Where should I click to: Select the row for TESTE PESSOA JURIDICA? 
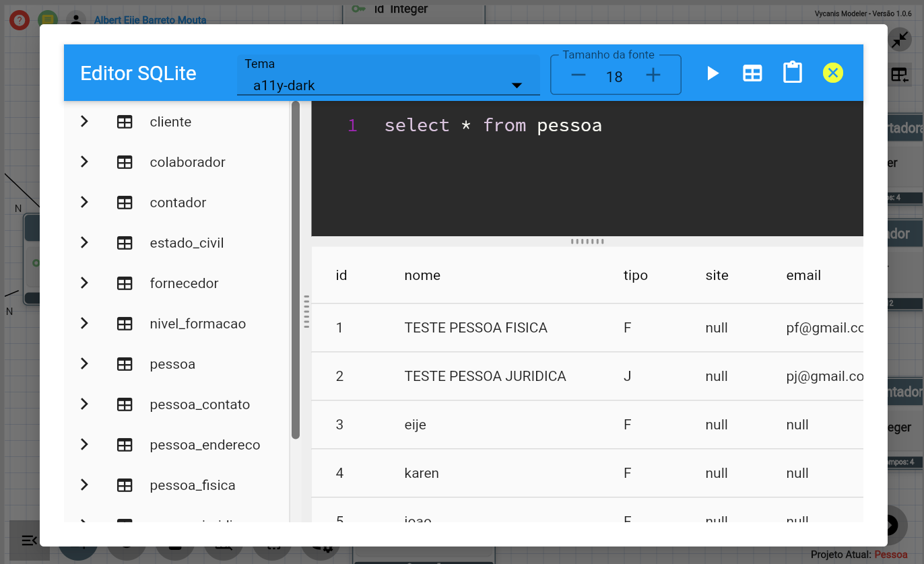(x=485, y=376)
